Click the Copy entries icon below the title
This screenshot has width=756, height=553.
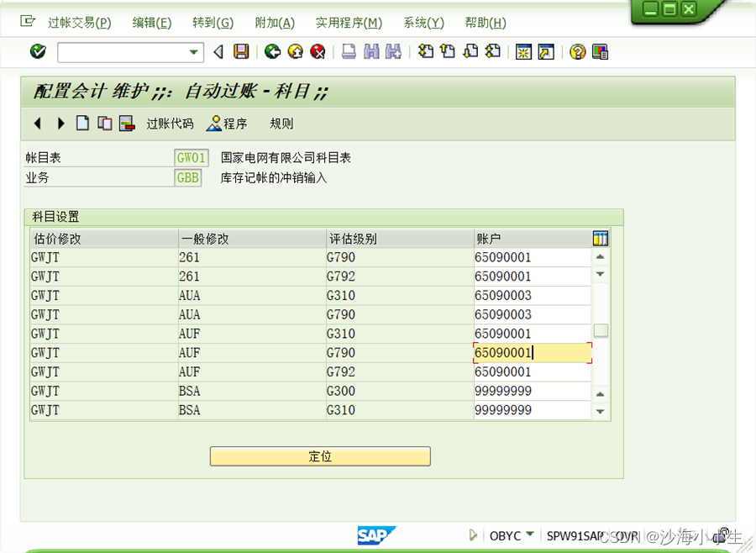click(104, 124)
